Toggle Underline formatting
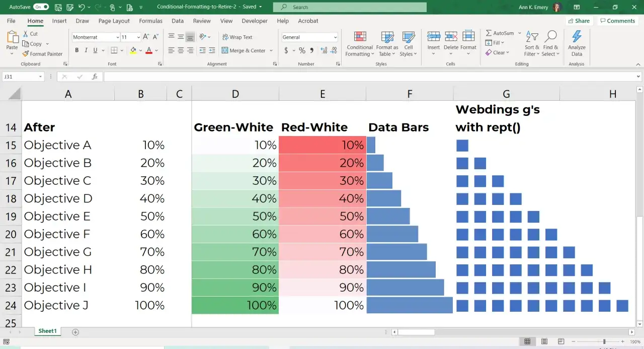 [96, 50]
